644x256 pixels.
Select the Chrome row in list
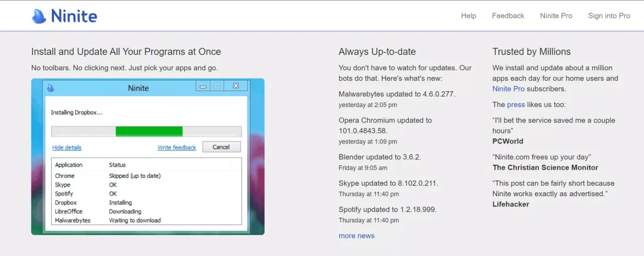(146, 176)
